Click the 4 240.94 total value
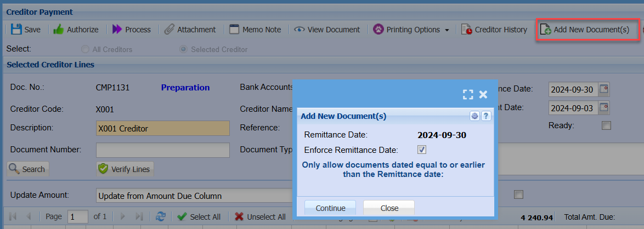This screenshot has width=644, height=229. tap(537, 217)
